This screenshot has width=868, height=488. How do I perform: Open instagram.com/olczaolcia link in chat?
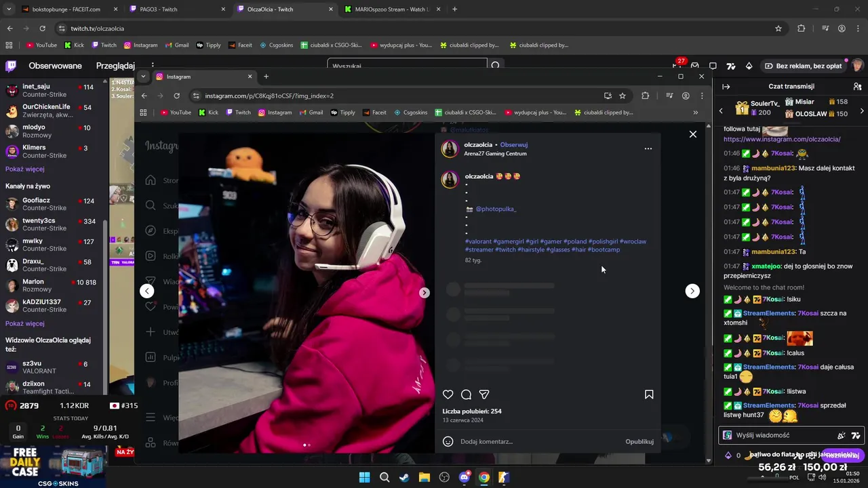pos(782,139)
